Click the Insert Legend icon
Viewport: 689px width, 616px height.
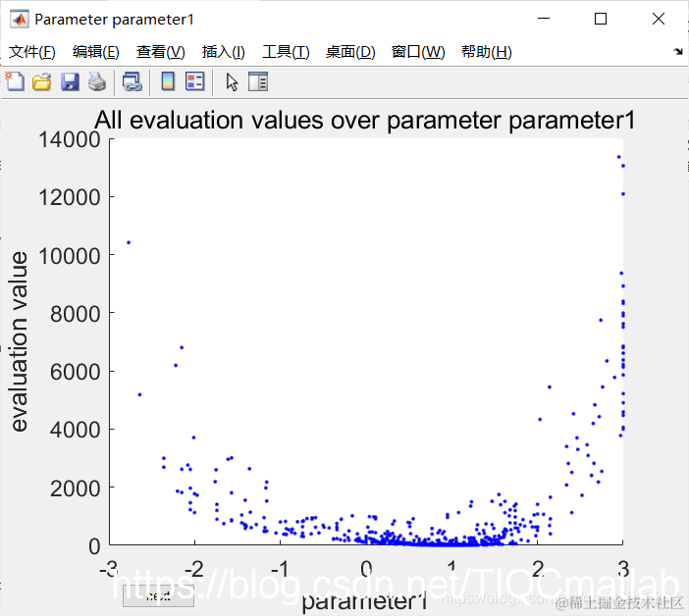[195, 81]
